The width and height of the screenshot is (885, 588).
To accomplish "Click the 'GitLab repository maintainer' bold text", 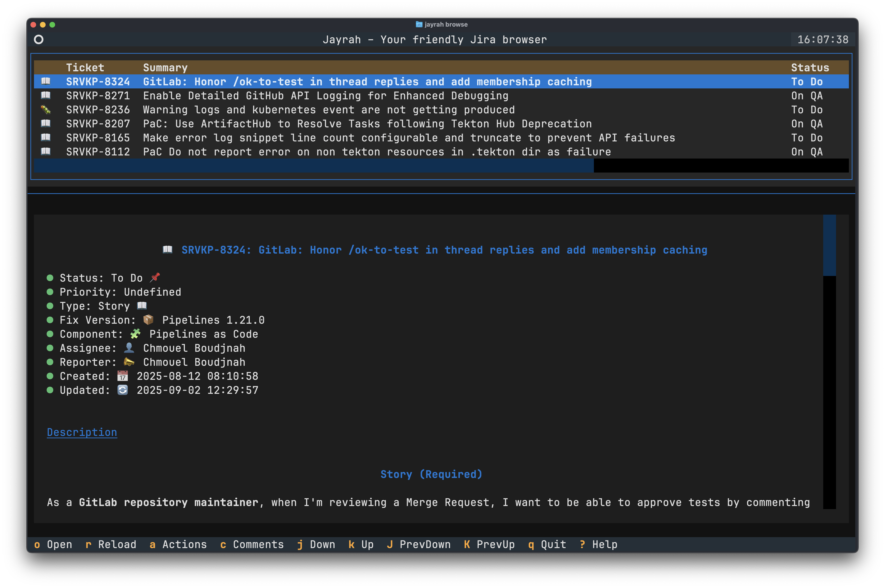I will 168,502.
